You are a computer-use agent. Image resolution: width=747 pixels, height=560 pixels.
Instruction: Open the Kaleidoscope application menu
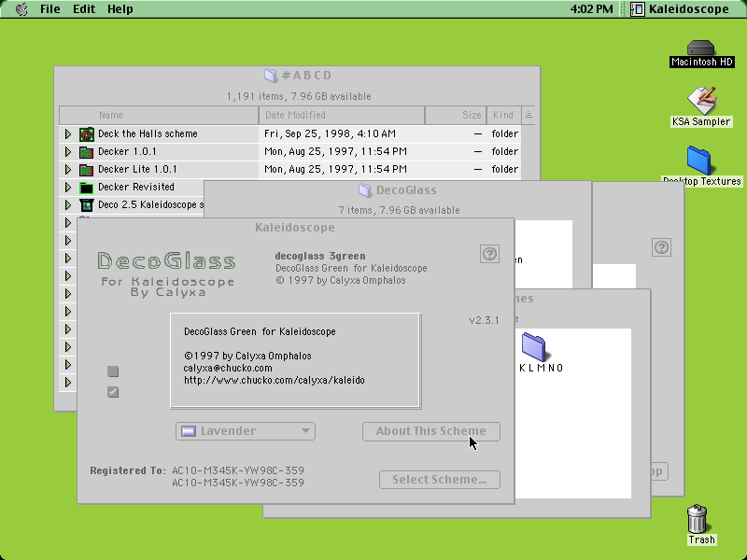(680, 9)
